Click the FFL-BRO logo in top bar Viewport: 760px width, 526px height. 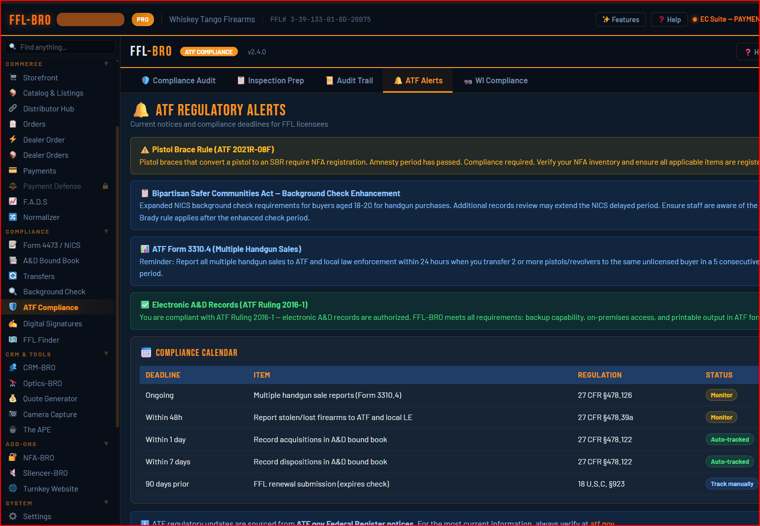[30, 19]
